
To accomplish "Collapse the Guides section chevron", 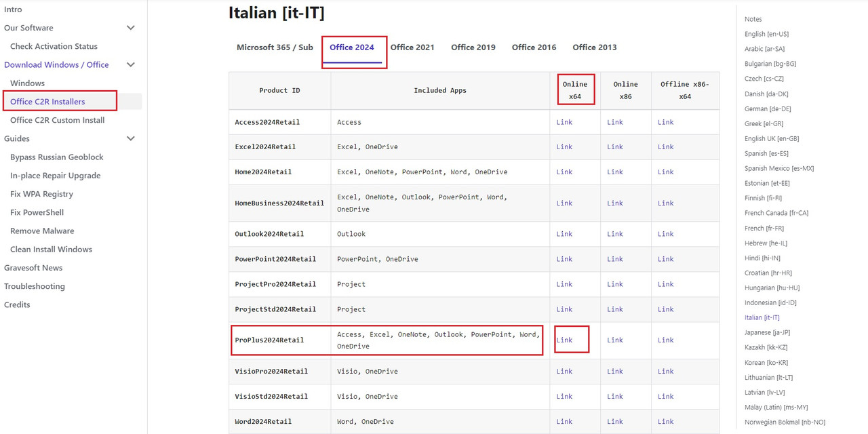I will tap(131, 138).
